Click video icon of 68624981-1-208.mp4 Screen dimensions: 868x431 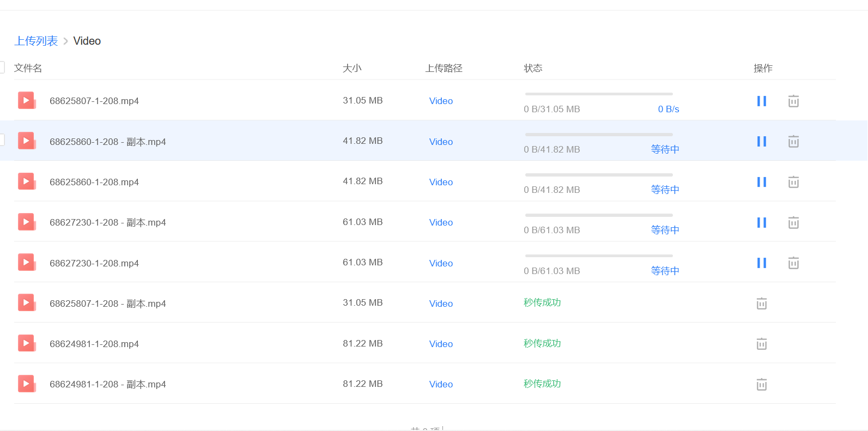27,343
